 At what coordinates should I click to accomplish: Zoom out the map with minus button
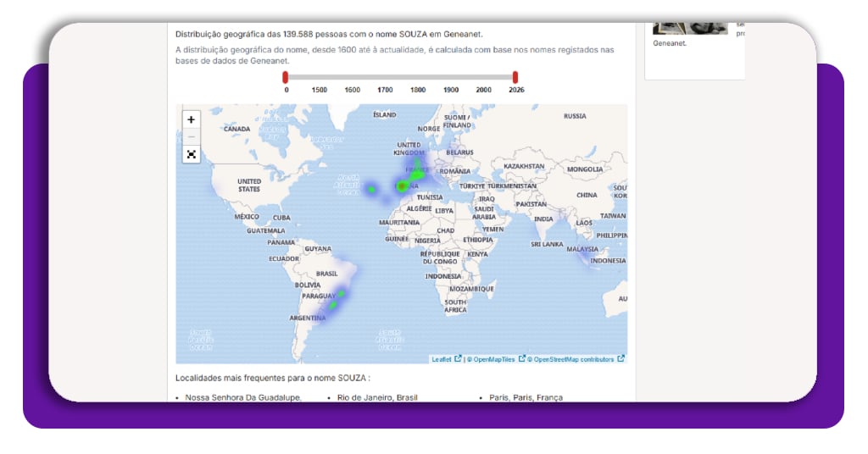click(191, 136)
